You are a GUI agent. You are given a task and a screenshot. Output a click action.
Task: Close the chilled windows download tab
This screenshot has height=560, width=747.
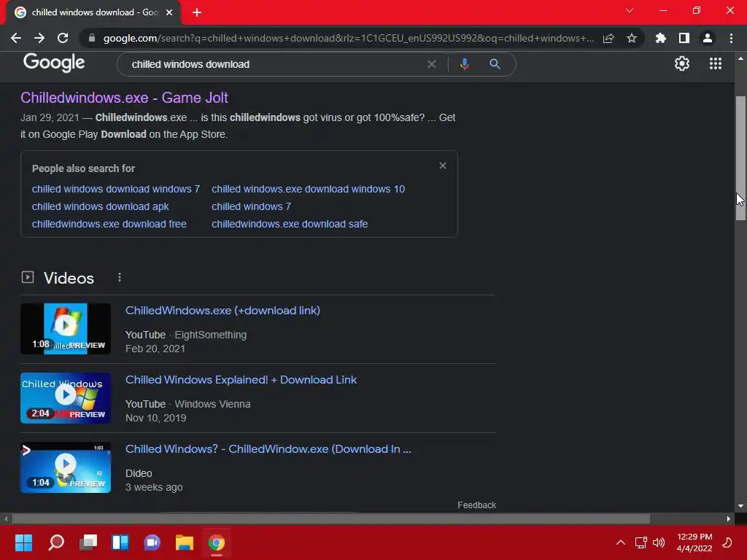coord(169,12)
